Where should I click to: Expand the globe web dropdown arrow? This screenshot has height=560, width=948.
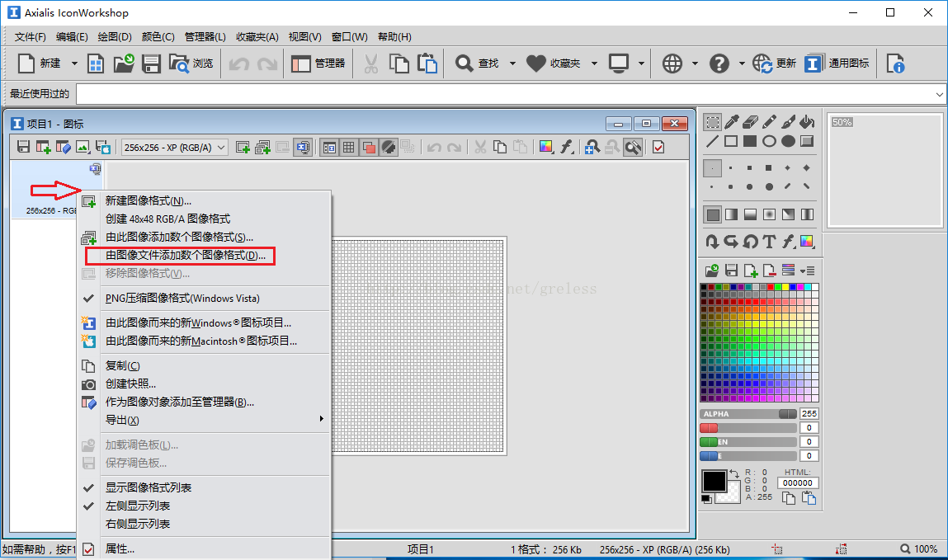(695, 64)
